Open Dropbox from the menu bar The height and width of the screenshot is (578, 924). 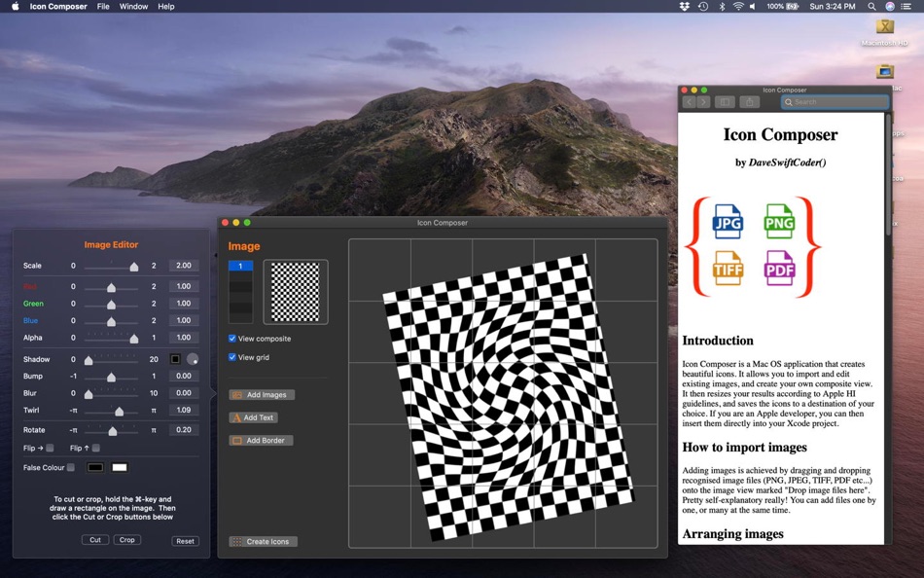coord(685,7)
